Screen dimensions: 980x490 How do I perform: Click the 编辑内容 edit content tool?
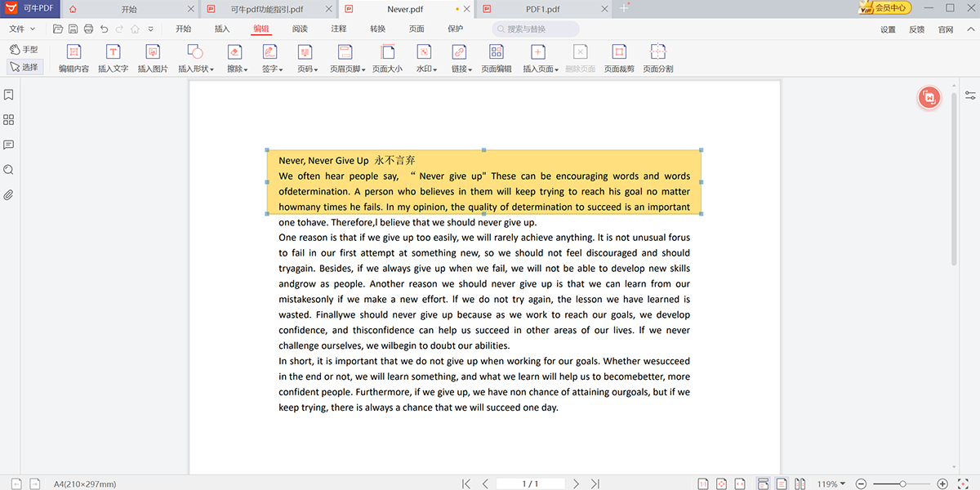73,58
